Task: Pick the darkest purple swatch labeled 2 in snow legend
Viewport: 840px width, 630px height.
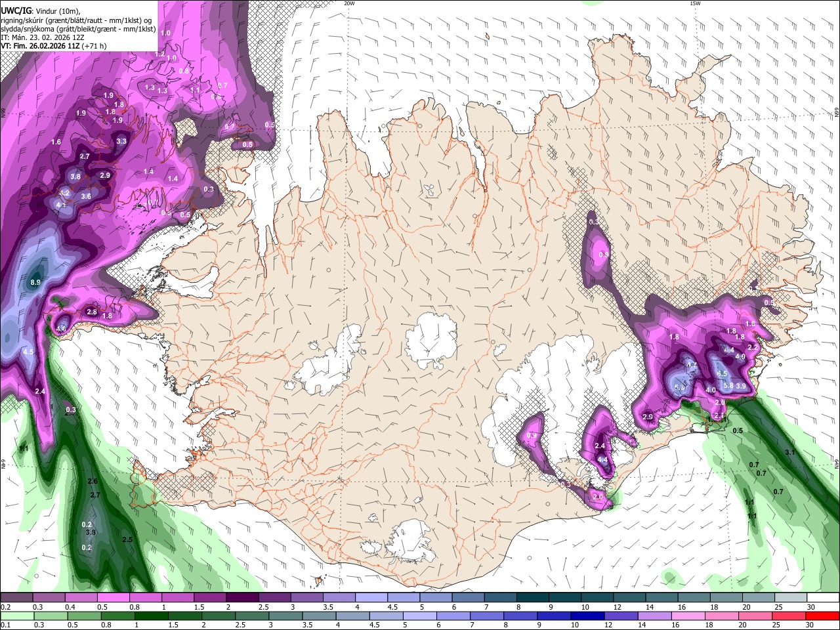Action: pos(241,597)
